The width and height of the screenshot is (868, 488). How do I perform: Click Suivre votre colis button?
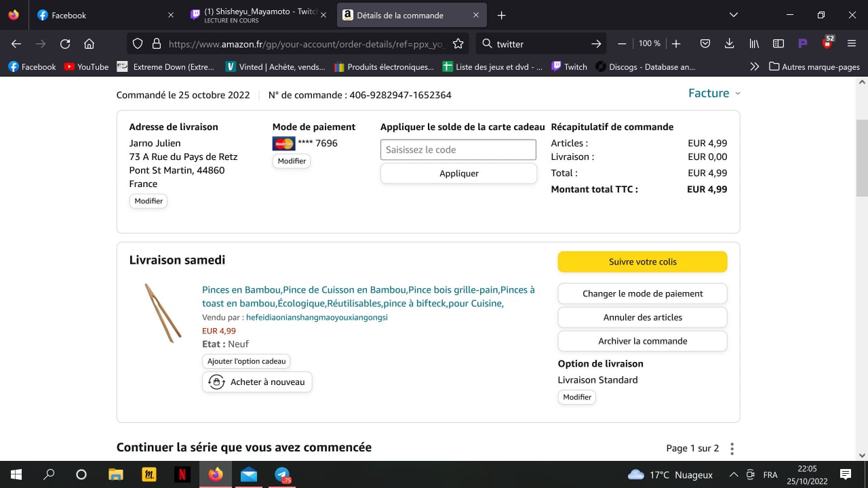click(x=642, y=262)
